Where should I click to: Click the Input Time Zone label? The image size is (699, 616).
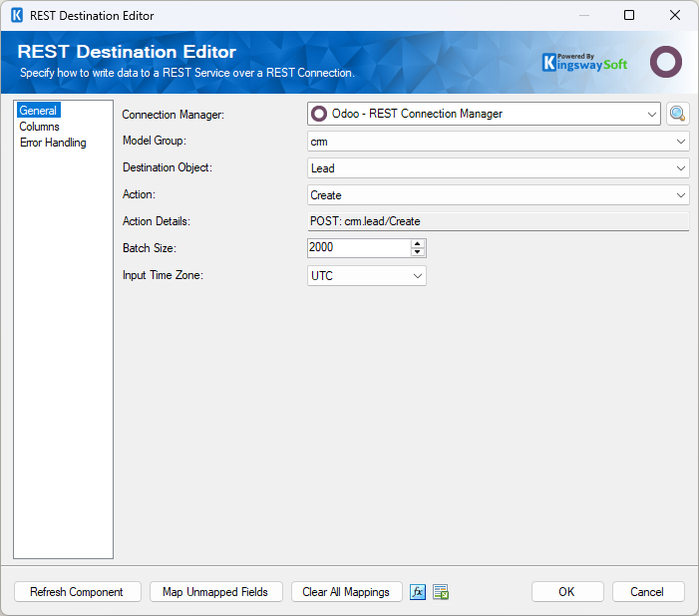(x=163, y=275)
